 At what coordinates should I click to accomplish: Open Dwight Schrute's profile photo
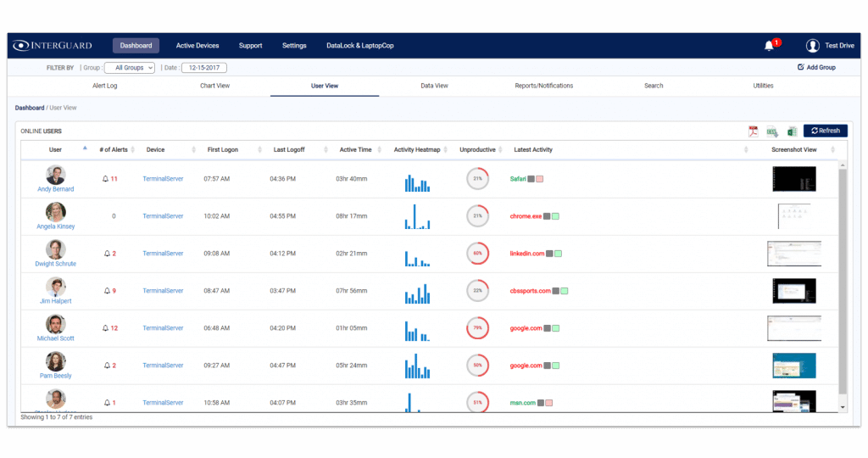(x=55, y=249)
